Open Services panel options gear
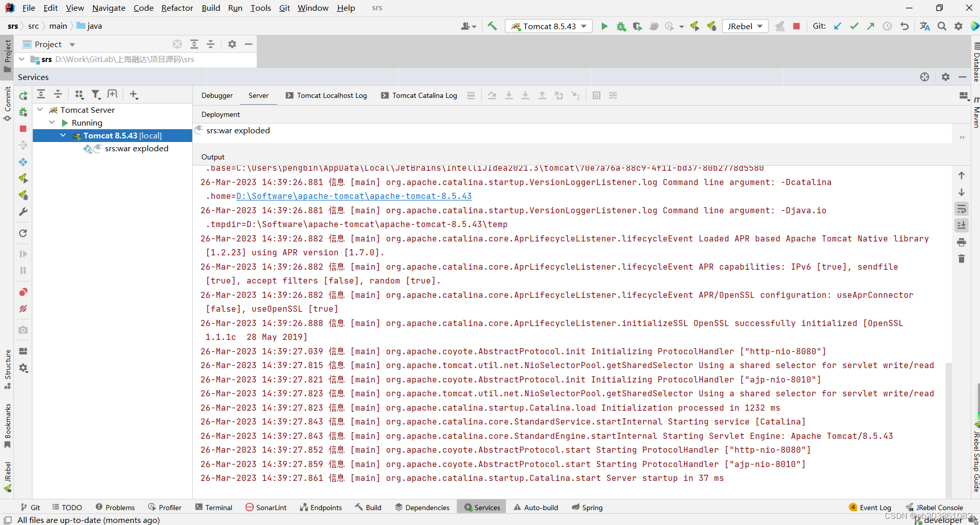Image resolution: width=980 pixels, height=525 pixels. point(946,77)
